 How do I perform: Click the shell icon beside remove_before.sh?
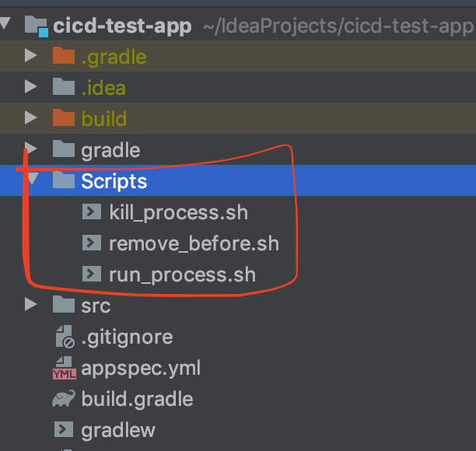pos(91,243)
